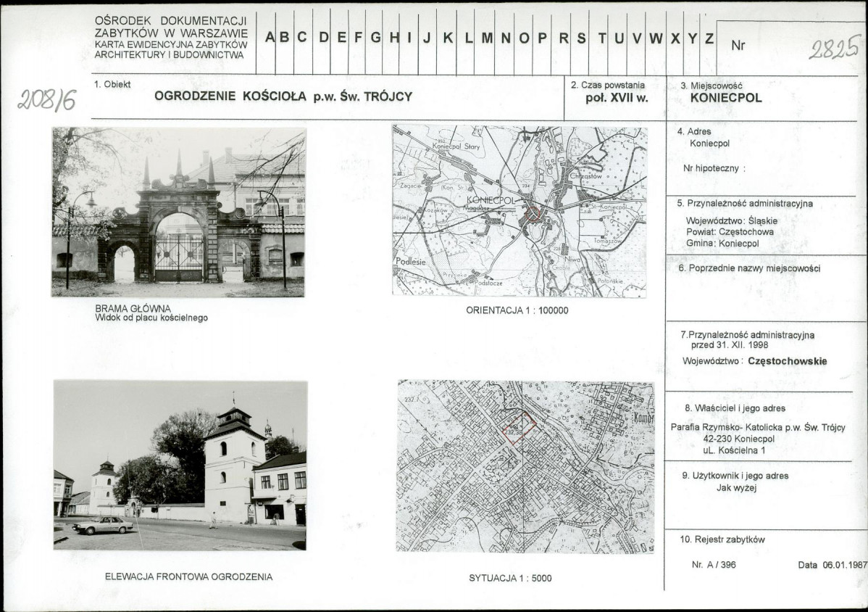Click the main gate photograph
Screen dimensions: 868x612
point(178,212)
